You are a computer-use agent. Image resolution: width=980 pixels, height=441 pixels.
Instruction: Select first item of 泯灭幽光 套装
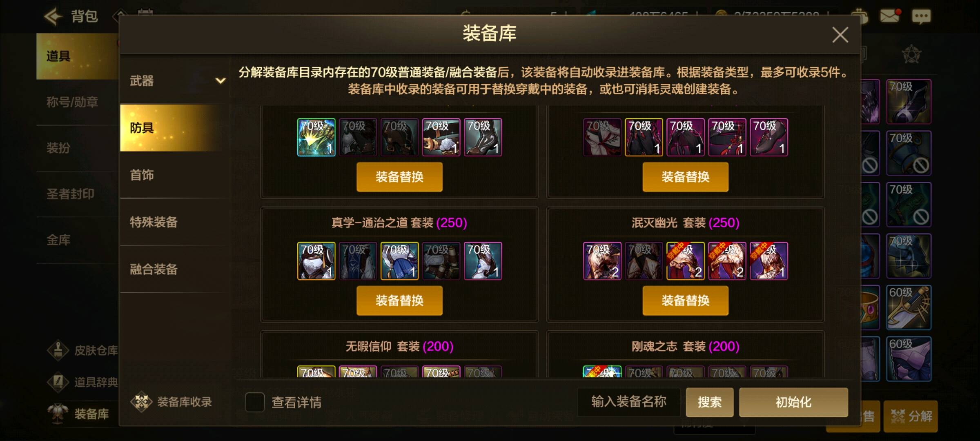click(x=602, y=261)
